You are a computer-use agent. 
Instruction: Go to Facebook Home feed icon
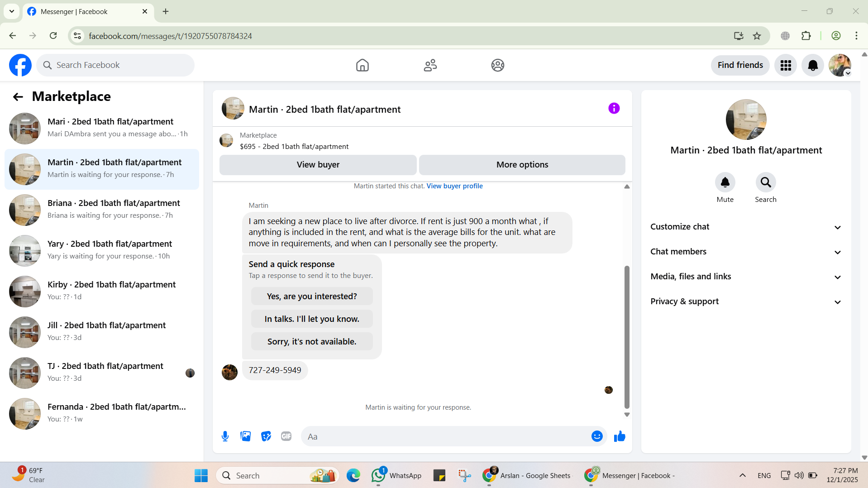(x=362, y=65)
